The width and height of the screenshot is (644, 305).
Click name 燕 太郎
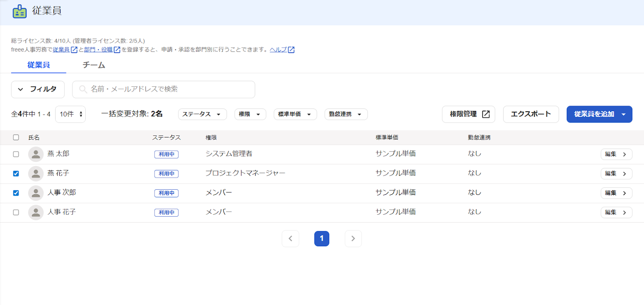58,154
